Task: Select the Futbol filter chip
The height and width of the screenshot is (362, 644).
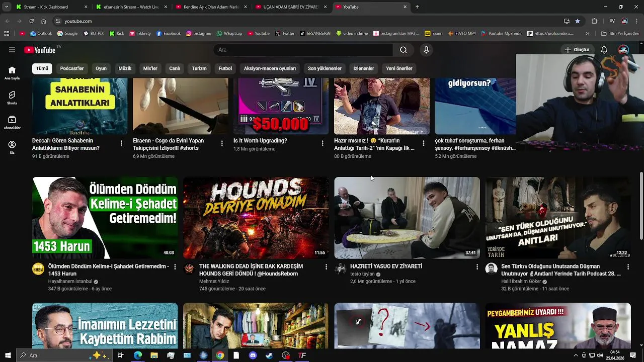Action: point(225,68)
